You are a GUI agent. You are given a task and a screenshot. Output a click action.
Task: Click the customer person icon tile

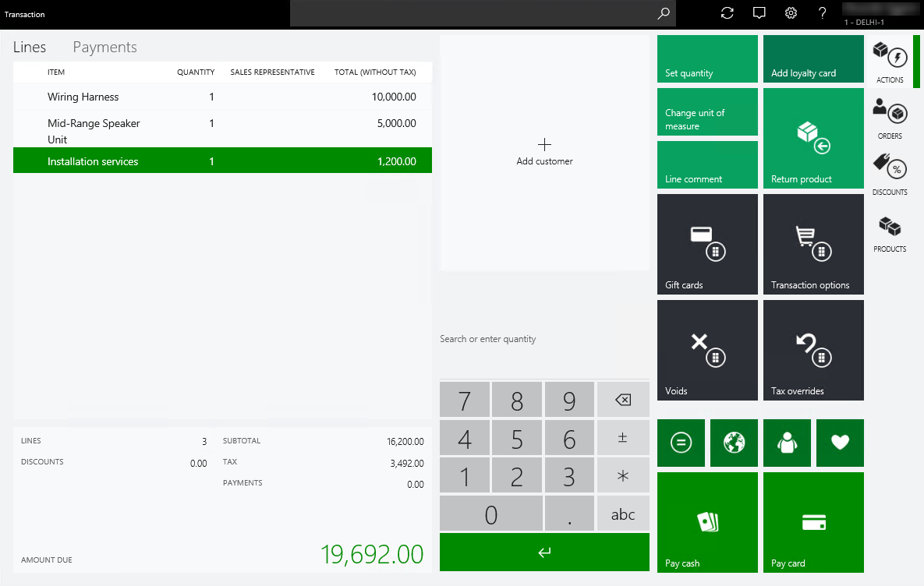(x=787, y=443)
